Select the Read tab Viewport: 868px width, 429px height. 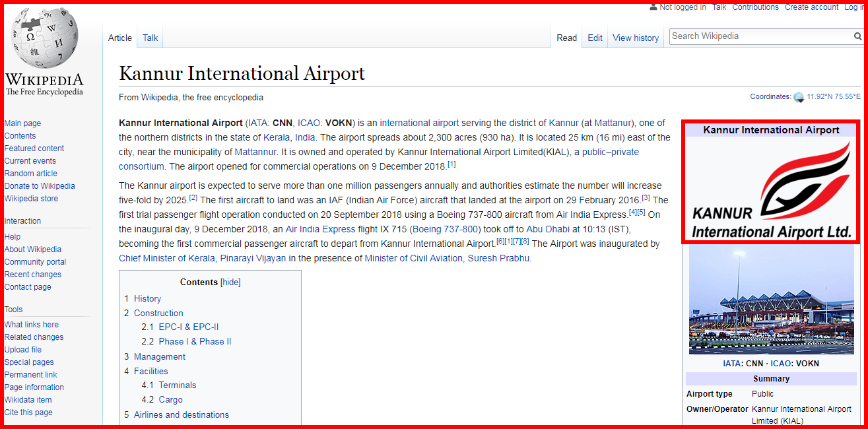coord(567,38)
